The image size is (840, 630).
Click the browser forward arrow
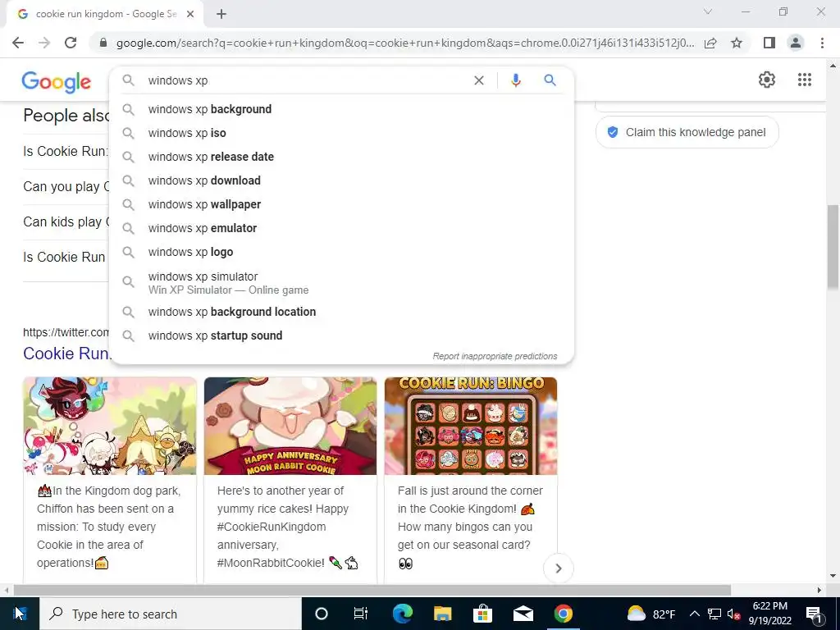44,43
